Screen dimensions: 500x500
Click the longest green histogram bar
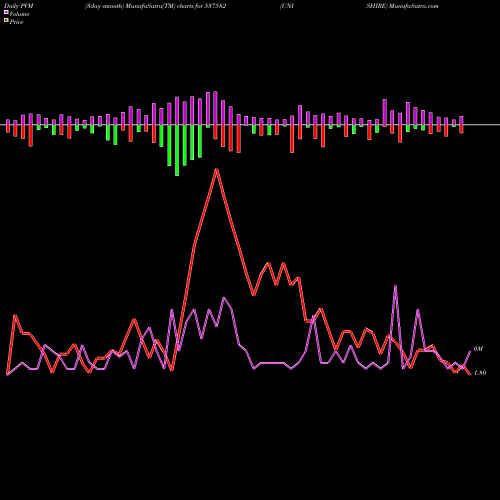click(177, 150)
